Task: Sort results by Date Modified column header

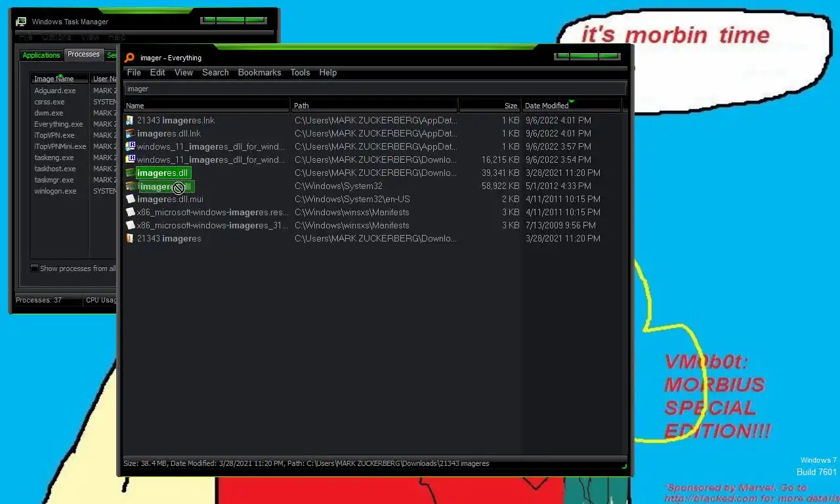Action: (x=571, y=106)
